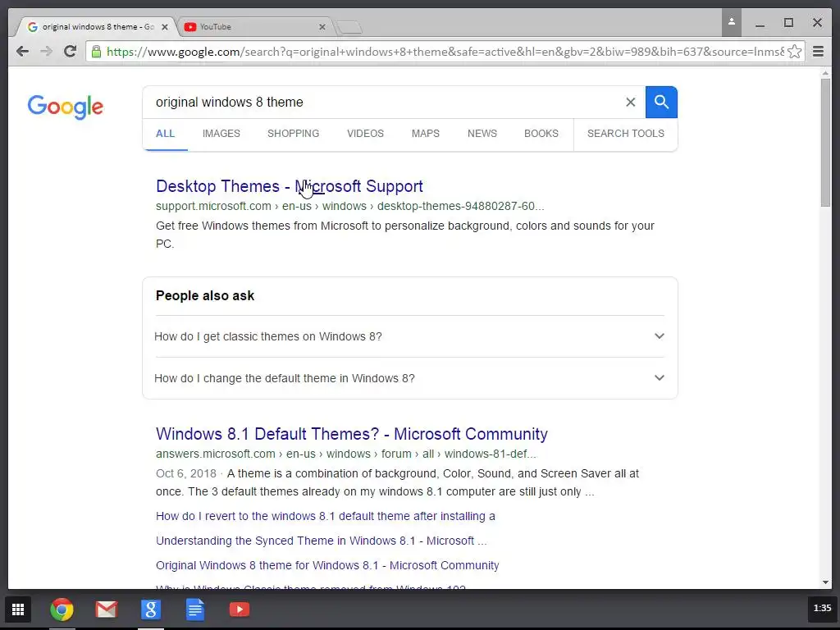
Task: Open Gmail from the taskbar
Action: [x=107, y=609]
